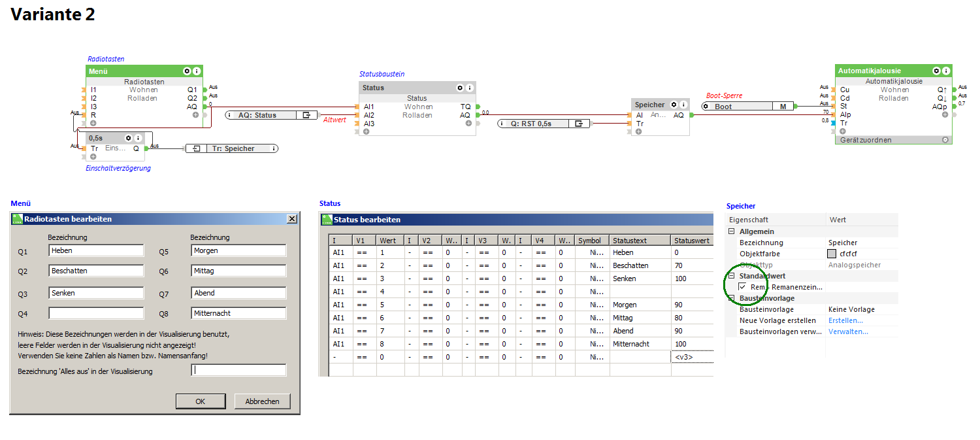Click info icon on 0,5s block
The image size is (980, 440).
138,139
